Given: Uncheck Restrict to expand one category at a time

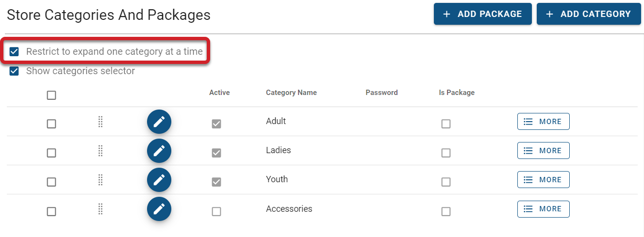Looking at the screenshot, I should point(14,51).
